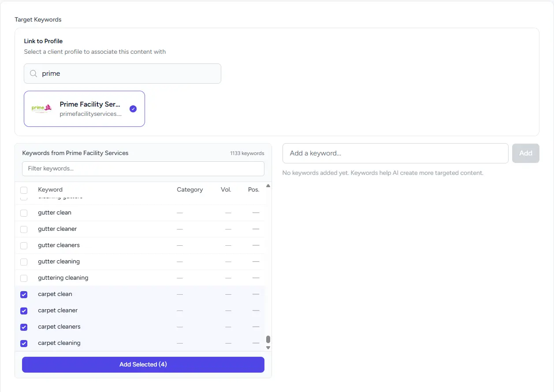Image resolution: width=554 pixels, height=392 pixels.
Task: Click the Keyword column header
Action: (50, 189)
